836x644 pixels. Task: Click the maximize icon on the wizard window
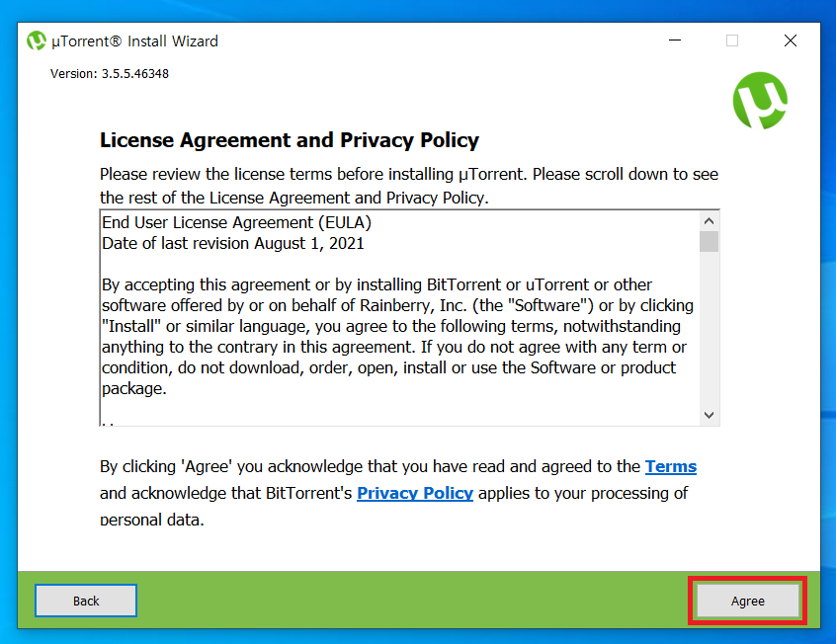pos(732,40)
